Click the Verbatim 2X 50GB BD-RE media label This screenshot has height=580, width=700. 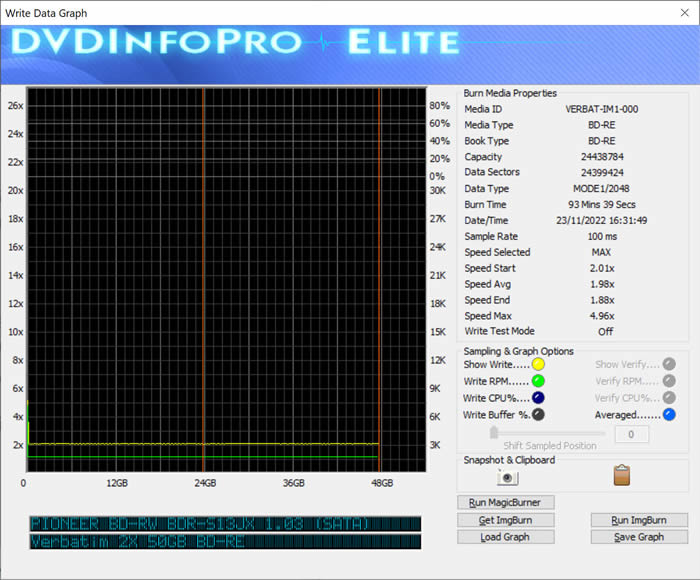click(225, 542)
